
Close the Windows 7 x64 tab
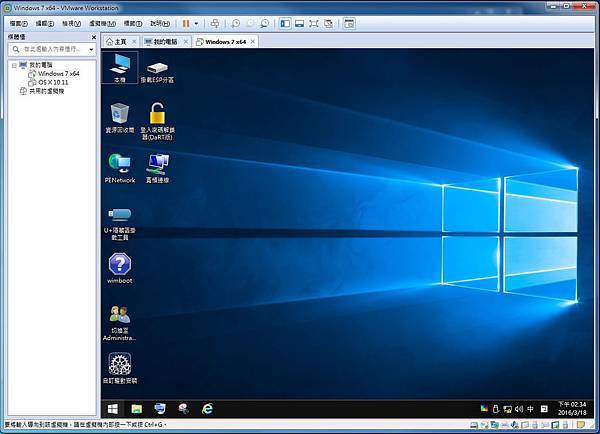[253, 41]
